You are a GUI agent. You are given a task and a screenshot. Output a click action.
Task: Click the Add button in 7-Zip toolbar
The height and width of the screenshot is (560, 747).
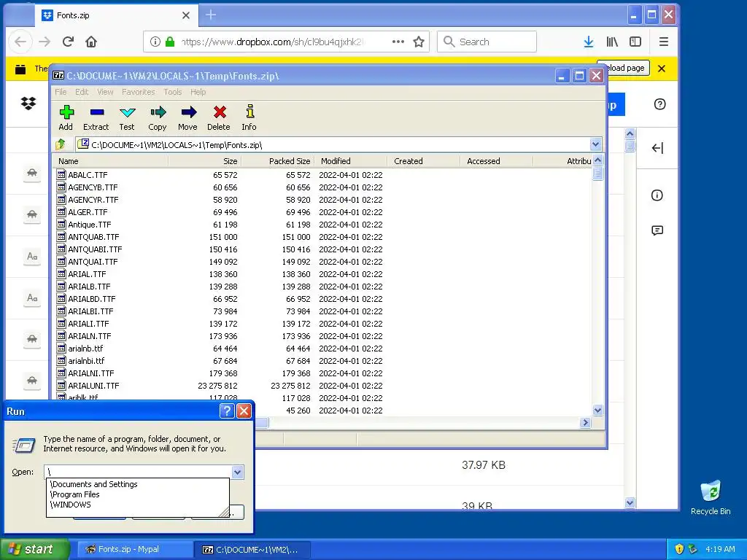coord(66,117)
